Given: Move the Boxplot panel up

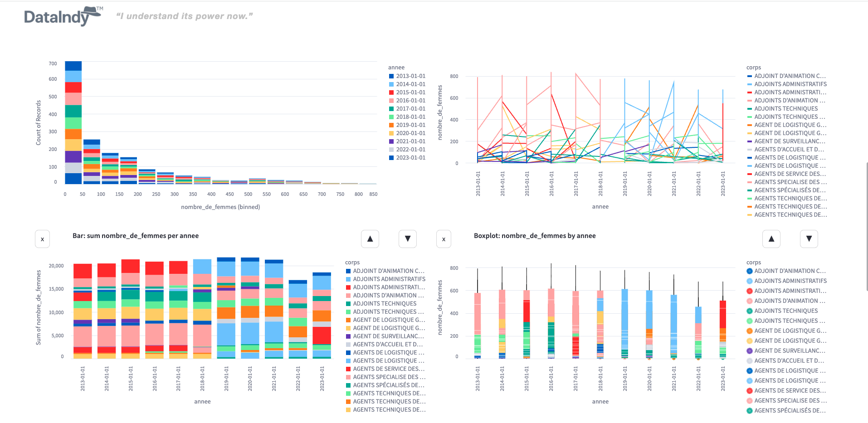Looking at the screenshot, I should [771, 239].
